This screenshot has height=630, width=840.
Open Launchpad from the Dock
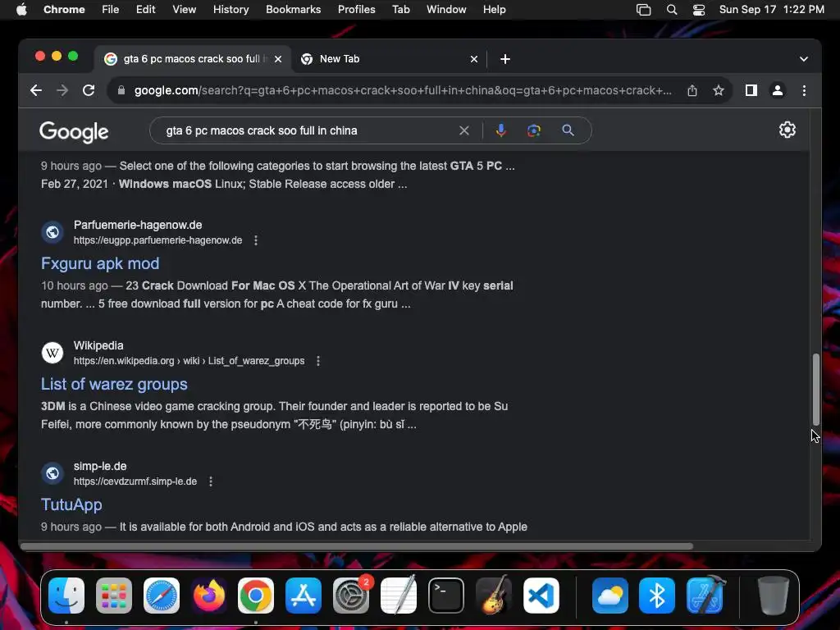coord(114,596)
